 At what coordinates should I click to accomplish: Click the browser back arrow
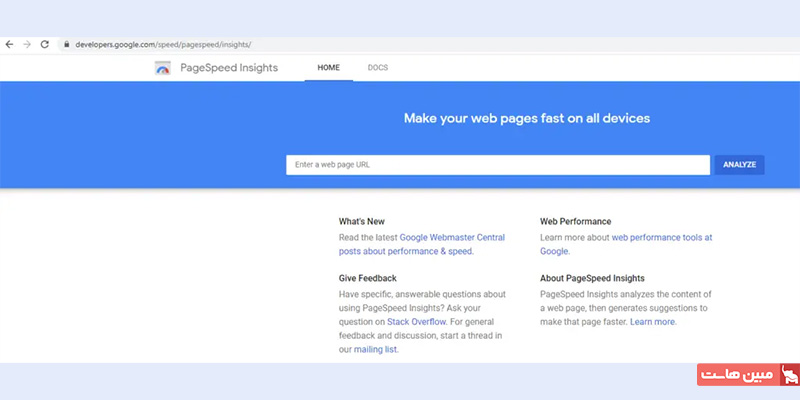(9, 45)
